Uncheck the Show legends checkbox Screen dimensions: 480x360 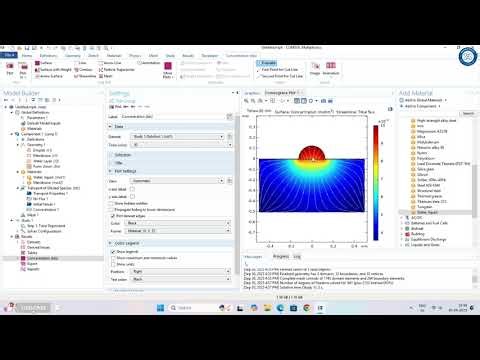[113, 252]
